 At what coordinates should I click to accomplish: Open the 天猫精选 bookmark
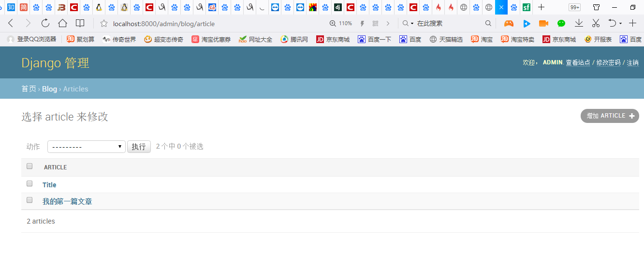click(446, 39)
